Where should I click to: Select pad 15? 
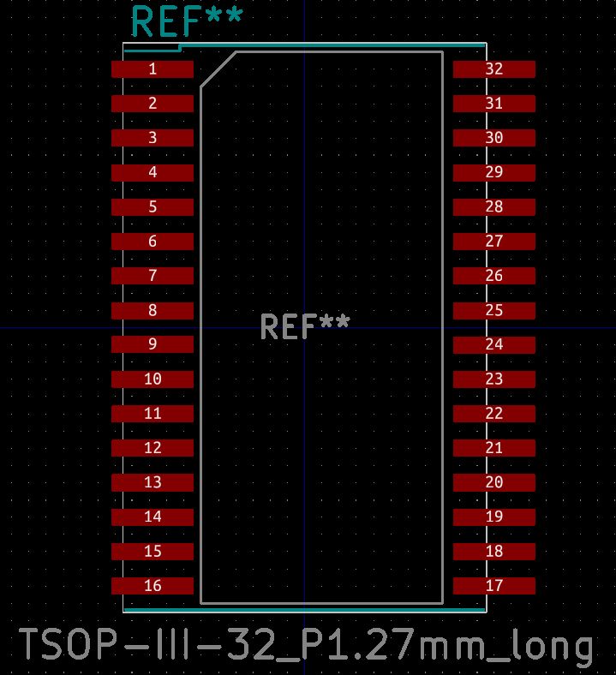tap(153, 551)
